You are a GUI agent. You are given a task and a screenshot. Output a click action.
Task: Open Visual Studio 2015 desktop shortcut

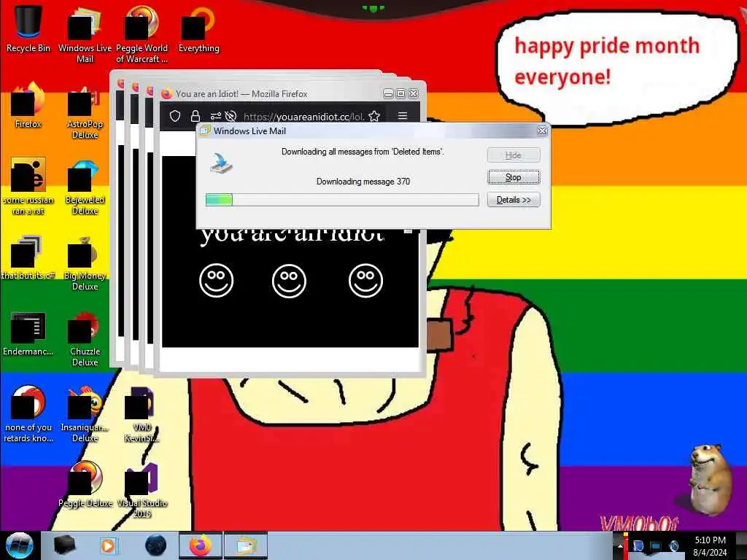point(142,489)
